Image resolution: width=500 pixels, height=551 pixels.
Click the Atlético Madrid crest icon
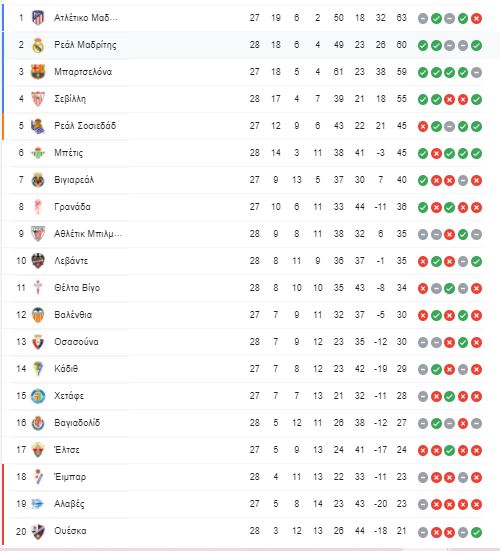(38, 18)
